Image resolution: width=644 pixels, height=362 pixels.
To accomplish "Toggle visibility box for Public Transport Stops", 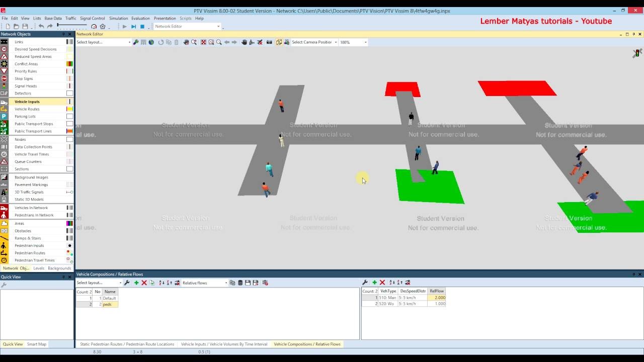I will pyautogui.click(x=69, y=124).
